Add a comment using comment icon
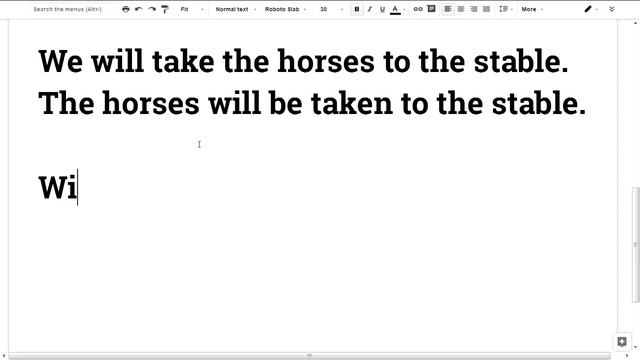The height and width of the screenshot is (360, 640). click(x=431, y=9)
